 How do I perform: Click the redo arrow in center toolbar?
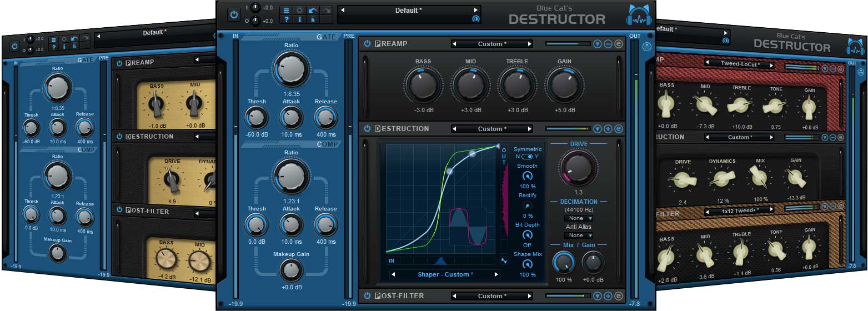327,11
